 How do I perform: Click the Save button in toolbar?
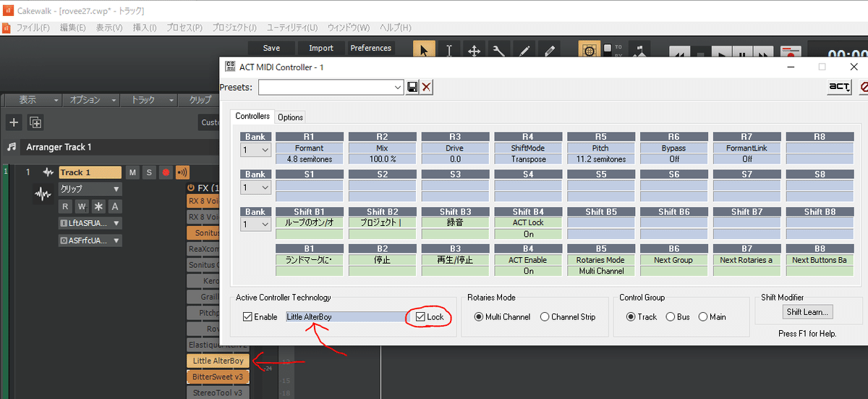[x=271, y=49]
